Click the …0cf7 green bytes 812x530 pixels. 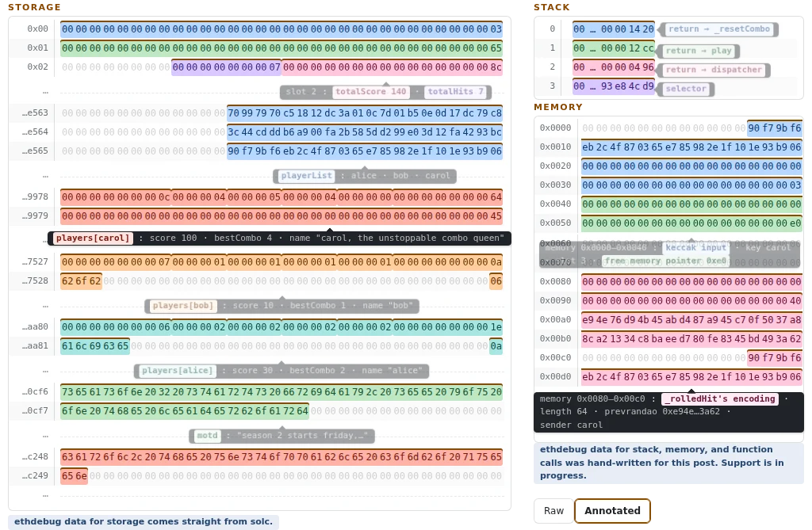[x=185, y=411]
